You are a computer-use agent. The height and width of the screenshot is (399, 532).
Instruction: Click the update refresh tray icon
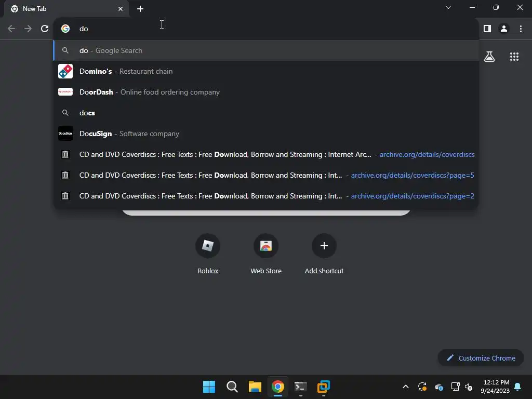coord(422,387)
